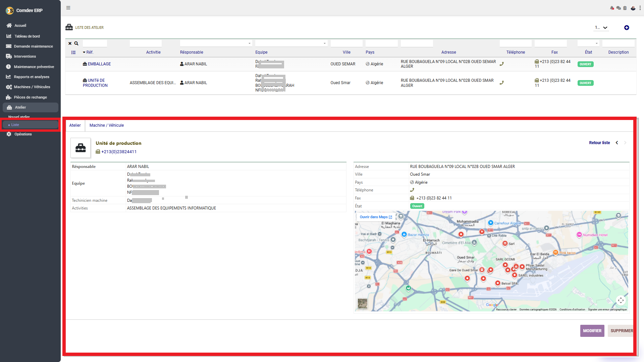Image resolution: width=644 pixels, height=362 pixels.
Task: Expand the État filter dropdown
Action: point(588,44)
